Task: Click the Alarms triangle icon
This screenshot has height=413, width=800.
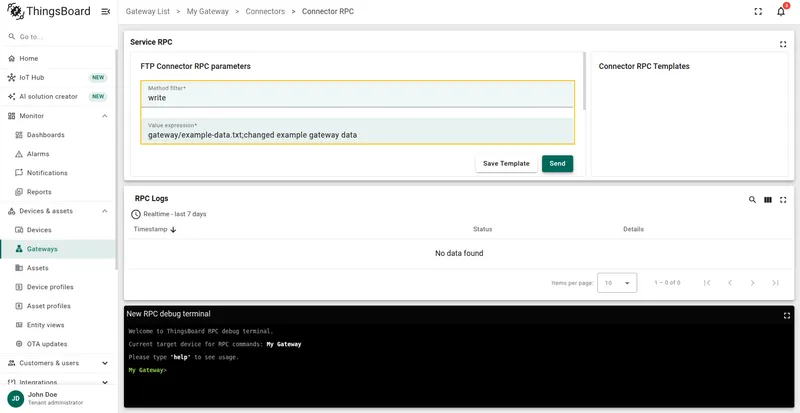Action: tap(19, 154)
